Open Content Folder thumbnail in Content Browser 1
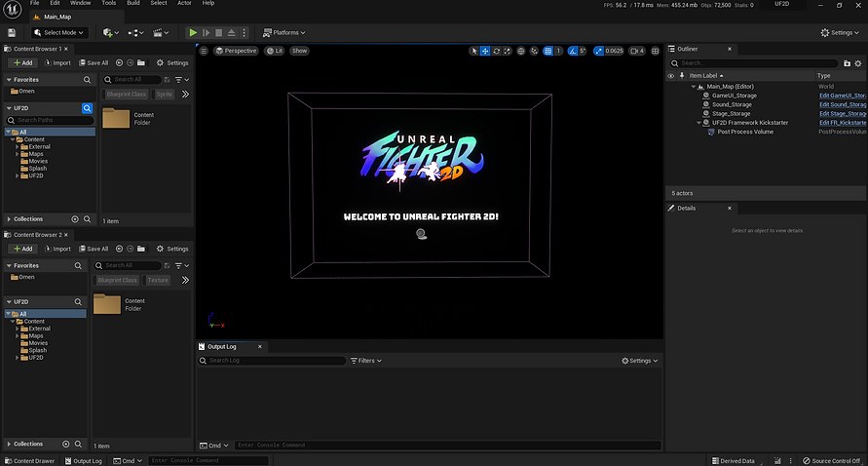868x466 pixels. pyautogui.click(x=116, y=118)
